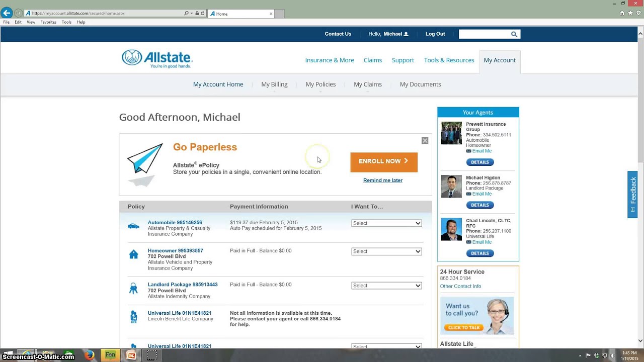Click the car icon for Automobile policy
644x362 pixels.
pos(133,226)
